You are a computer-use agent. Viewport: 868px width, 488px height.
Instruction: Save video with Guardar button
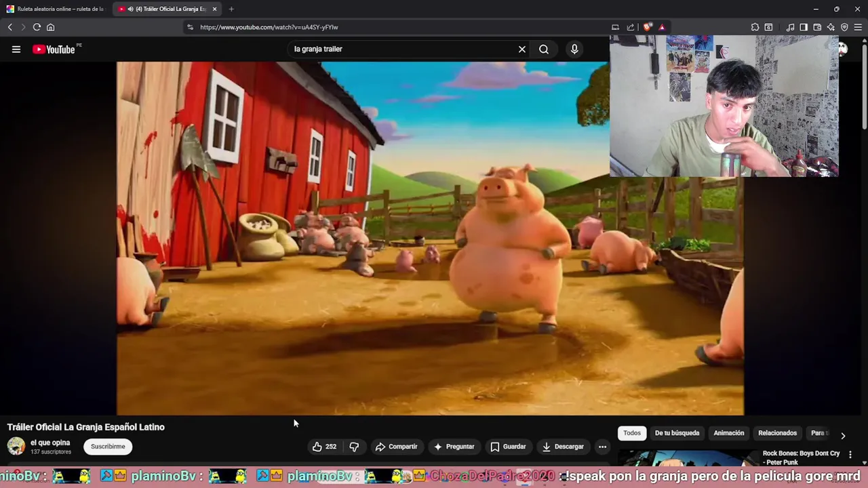(509, 447)
